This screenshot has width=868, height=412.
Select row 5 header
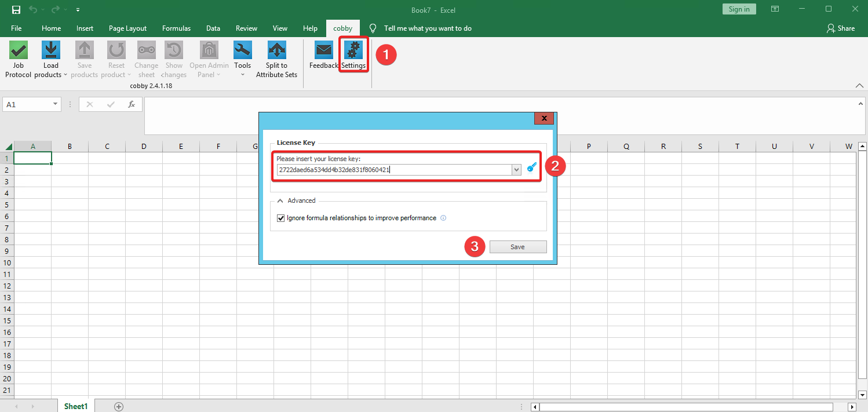(x=8, y=205)
